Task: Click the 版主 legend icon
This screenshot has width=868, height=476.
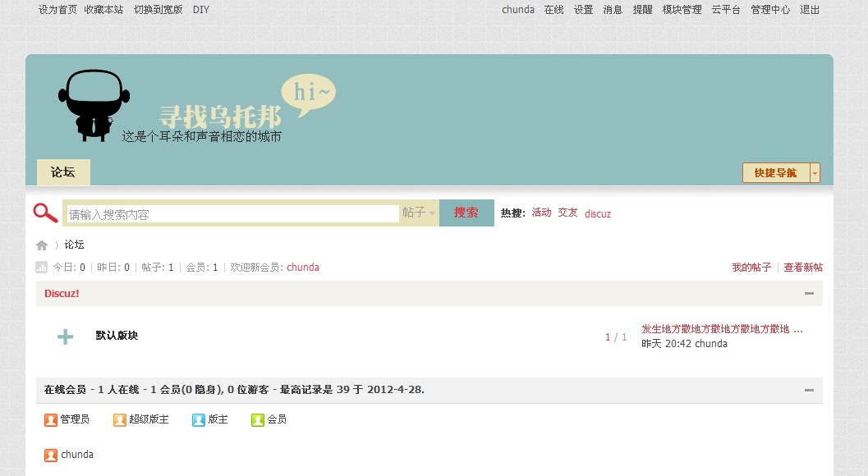Action: point(199,420)
